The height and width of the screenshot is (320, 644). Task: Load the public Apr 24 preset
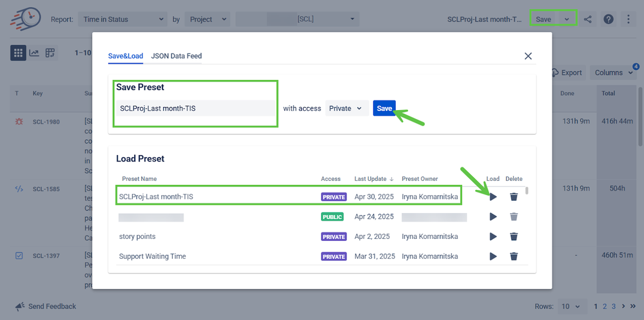pos(493,216)
